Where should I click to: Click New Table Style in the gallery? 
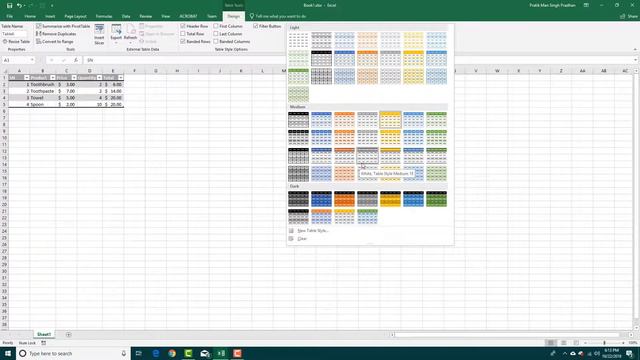tap(313, 231)
